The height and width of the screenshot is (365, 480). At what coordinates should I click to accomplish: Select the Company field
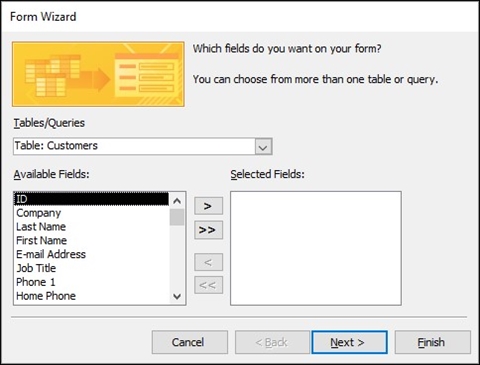(91, 213)
